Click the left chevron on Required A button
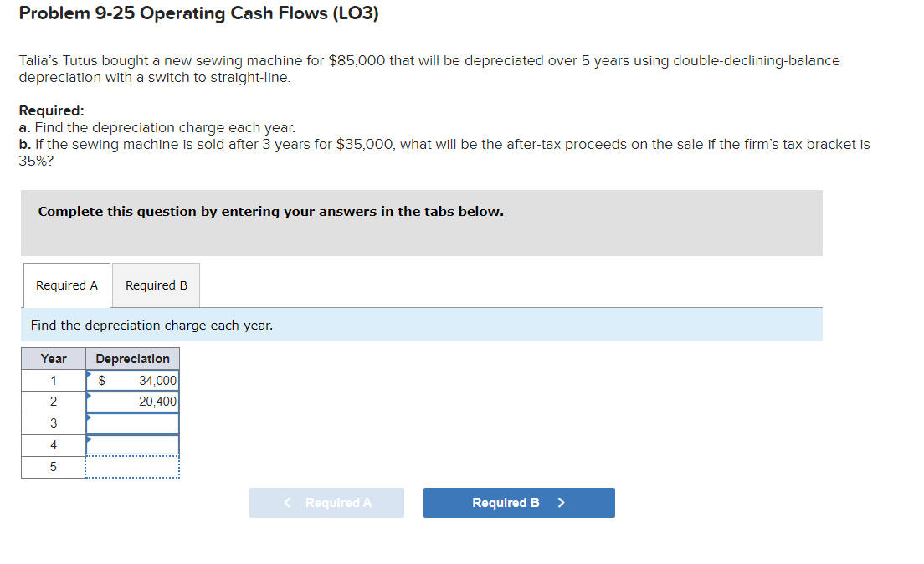The height and width of the screenshot is (564, 924). pos(285,502)
